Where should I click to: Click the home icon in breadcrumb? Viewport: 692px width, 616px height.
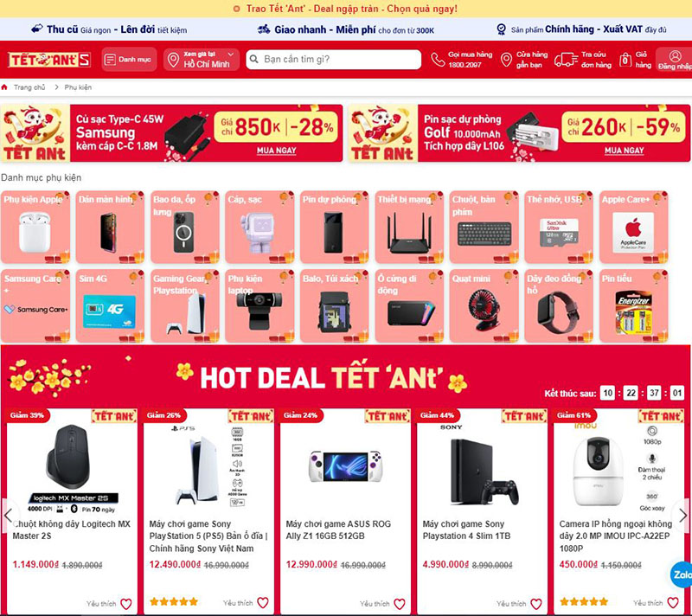coord(4,87)
